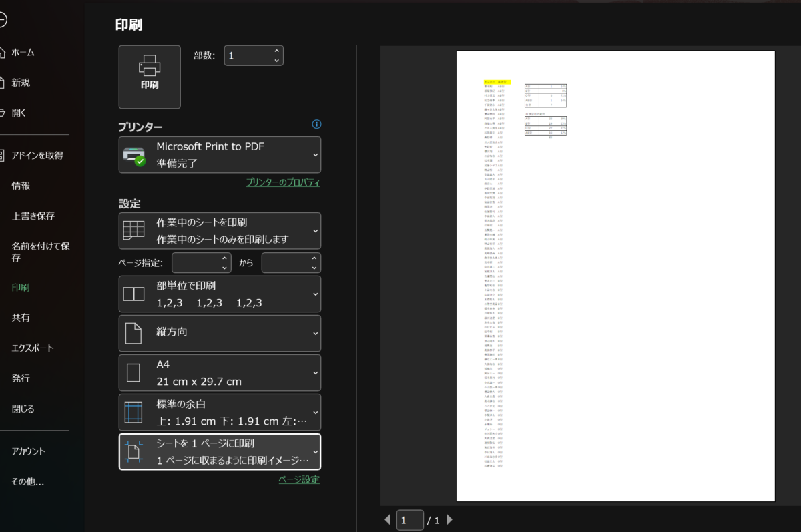Click the scale-to-fit icon beside シートを1ページに印刷
The height and width of the screenshot is (532, 801).
135,451
